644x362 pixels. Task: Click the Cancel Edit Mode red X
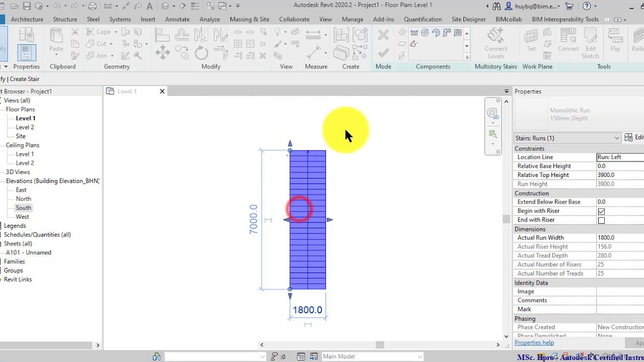pyautogui.click(x=383, y=35)
